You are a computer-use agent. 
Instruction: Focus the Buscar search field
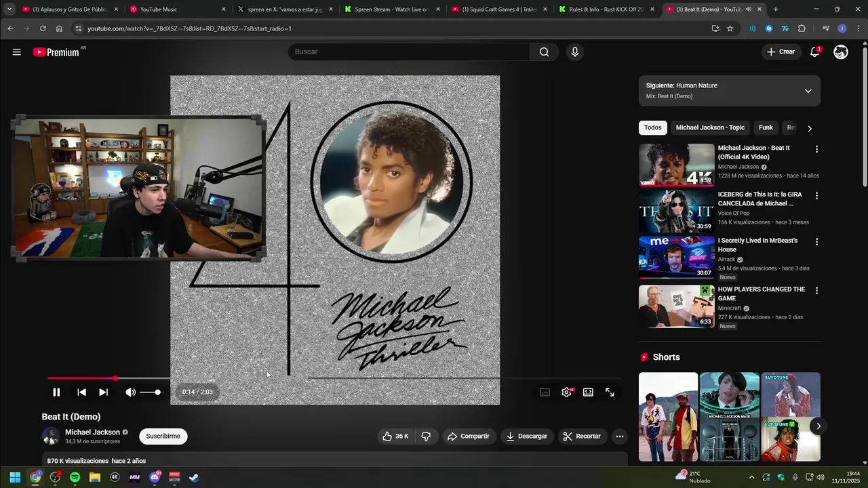click(x=409, y=52)
